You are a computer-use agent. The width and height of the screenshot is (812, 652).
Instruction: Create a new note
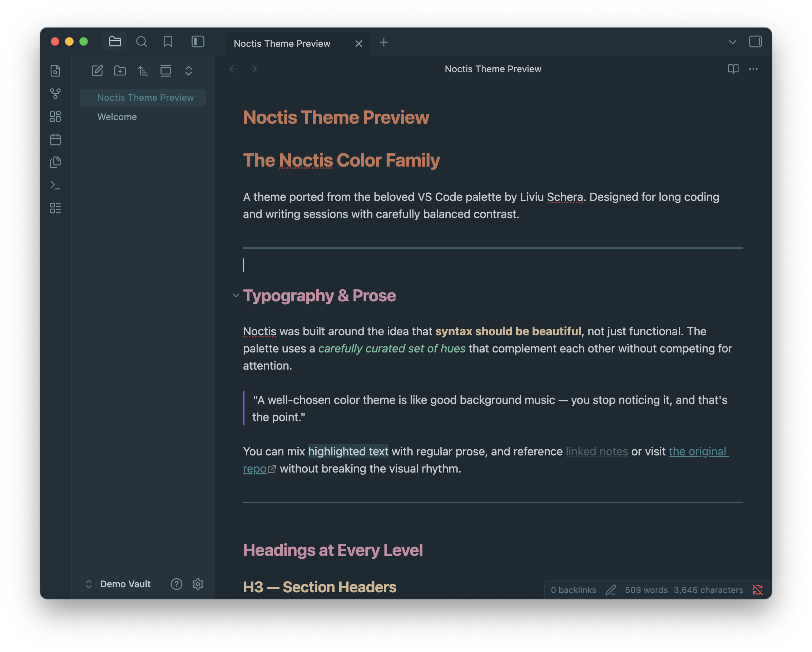97,71
